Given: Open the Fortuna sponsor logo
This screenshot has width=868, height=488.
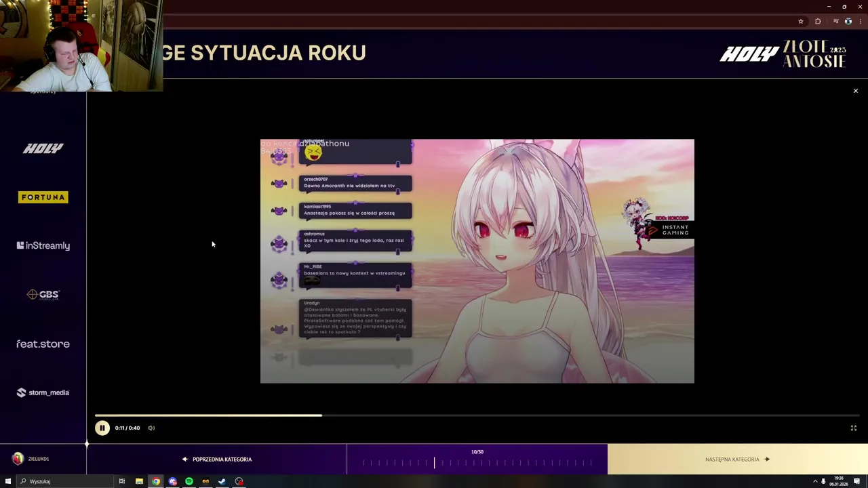Looking at the screenshot, I should (43, 197).
